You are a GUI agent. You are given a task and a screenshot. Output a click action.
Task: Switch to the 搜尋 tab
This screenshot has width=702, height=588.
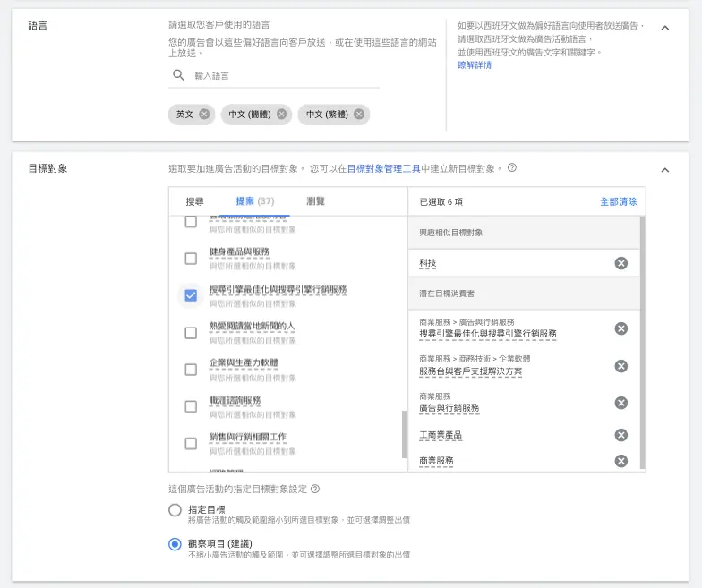point(195,202)
